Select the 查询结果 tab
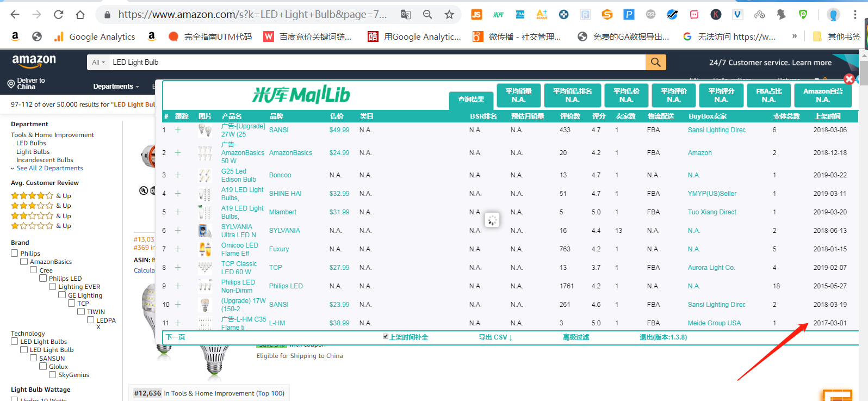 (471, 100)
